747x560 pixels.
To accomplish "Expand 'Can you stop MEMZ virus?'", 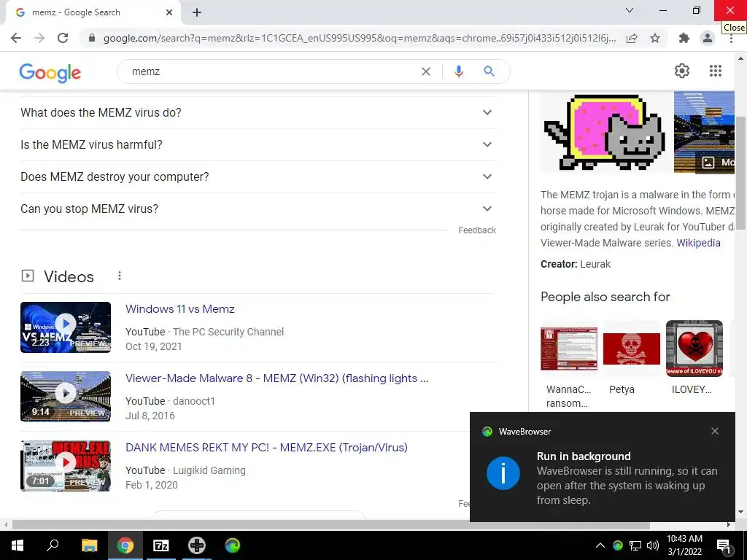I will click(x=258, y=209).
